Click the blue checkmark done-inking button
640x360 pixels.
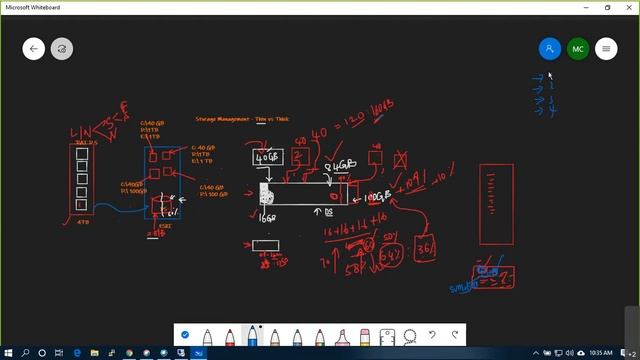(185, 335)
